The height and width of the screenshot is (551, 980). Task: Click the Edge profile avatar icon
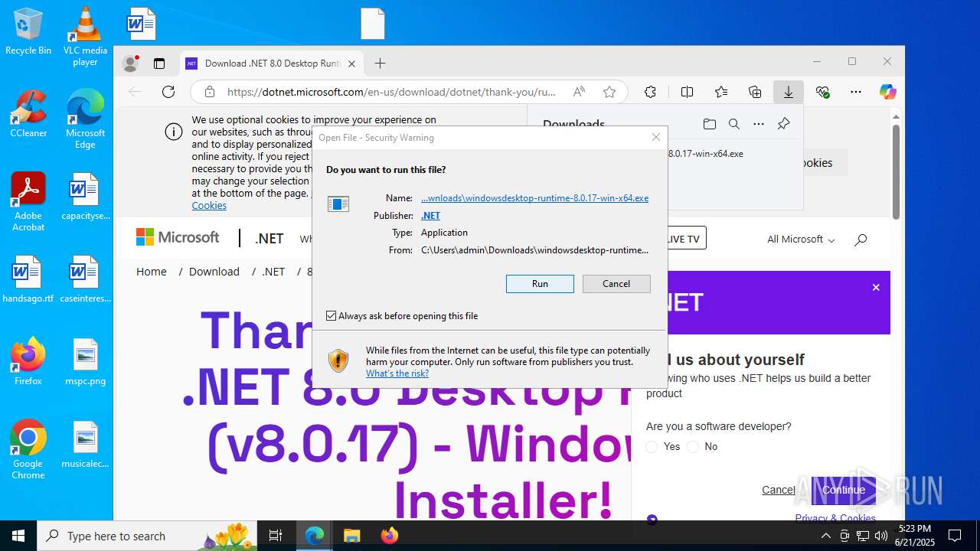(x=131, y=64)
